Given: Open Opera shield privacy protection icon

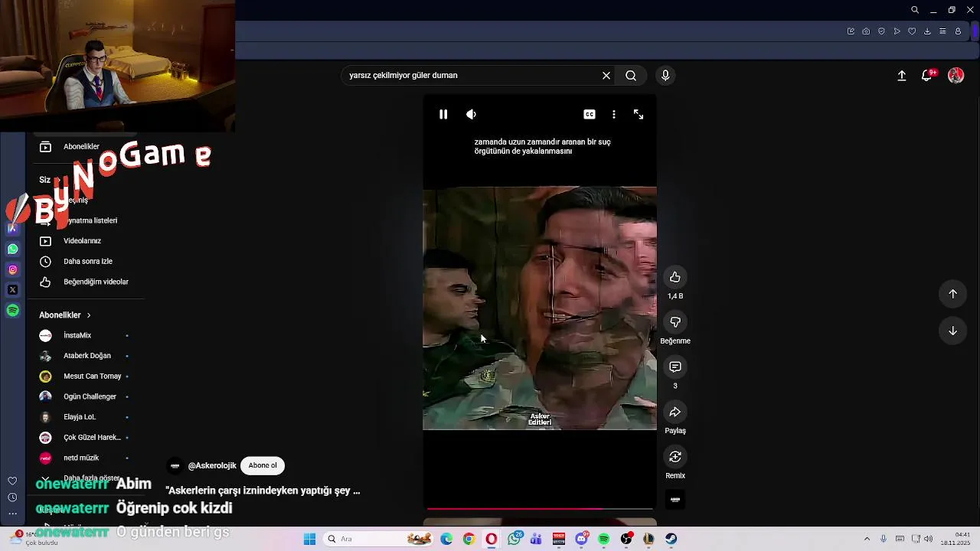Looking at the screenshot, I should tap(881, 31).
